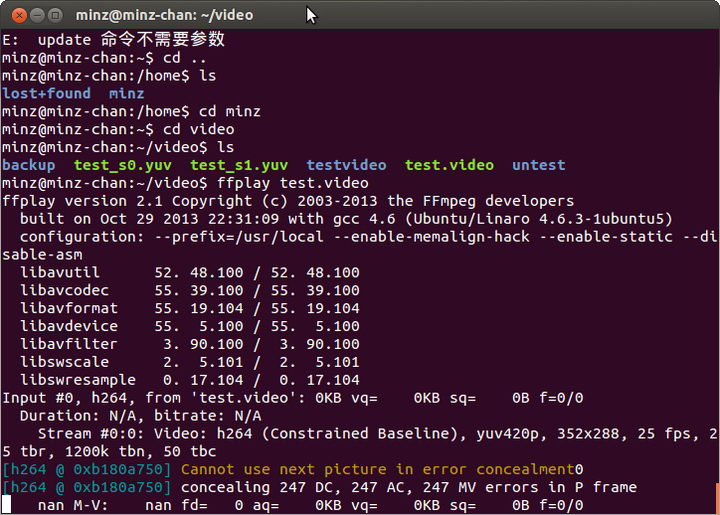Click the 'libavdevice' version row
The height and width of the screenshot is (515, 720).
[x=190, y=326]
